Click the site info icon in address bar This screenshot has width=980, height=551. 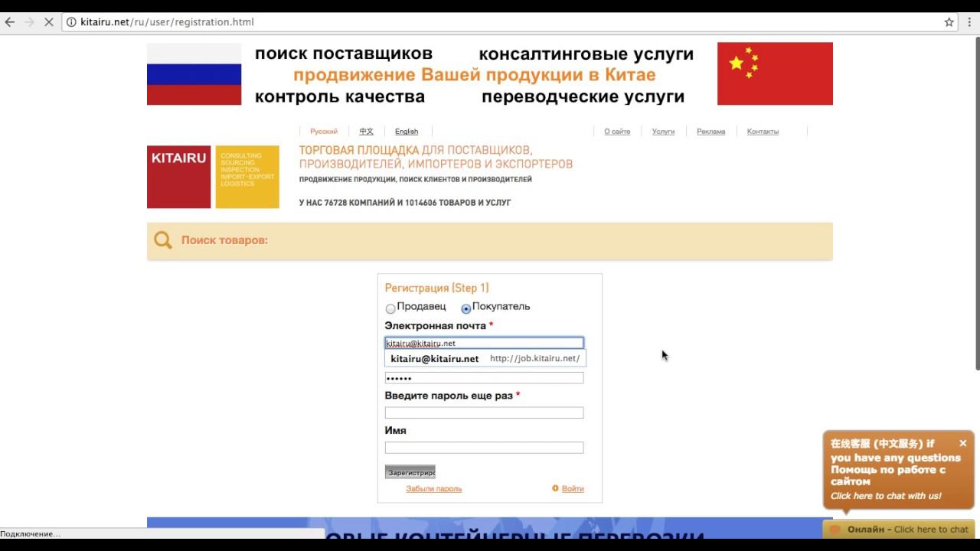(71, 22)
